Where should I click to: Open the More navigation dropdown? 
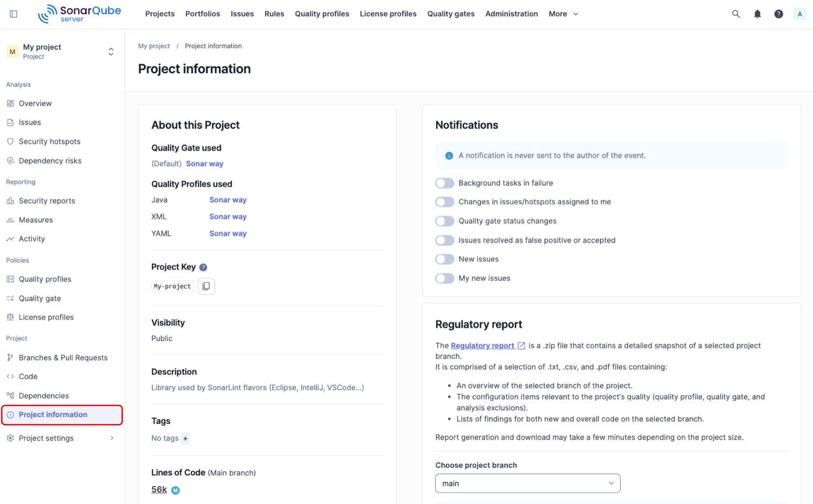click(x=563, y=14)
